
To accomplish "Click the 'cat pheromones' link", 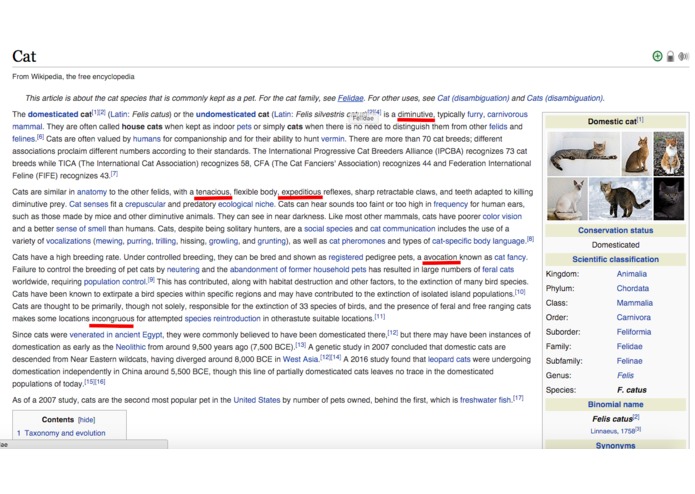I will click(357, 241).
